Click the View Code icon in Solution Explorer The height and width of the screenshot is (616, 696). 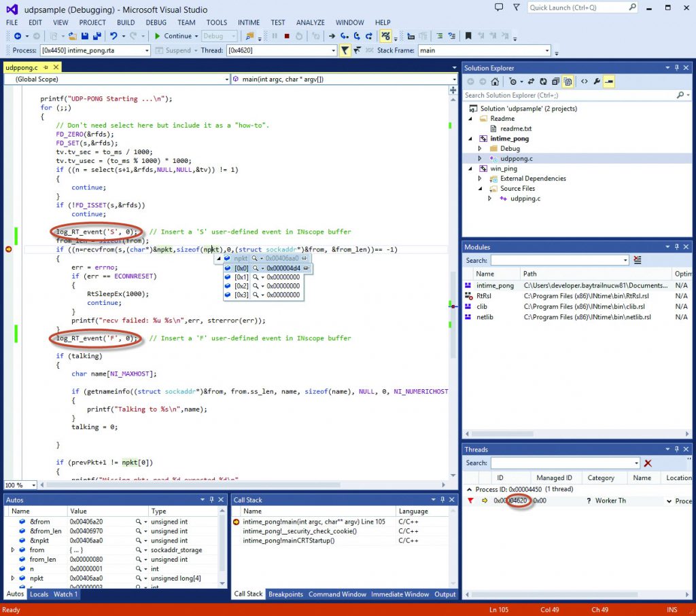click(584, 81)
